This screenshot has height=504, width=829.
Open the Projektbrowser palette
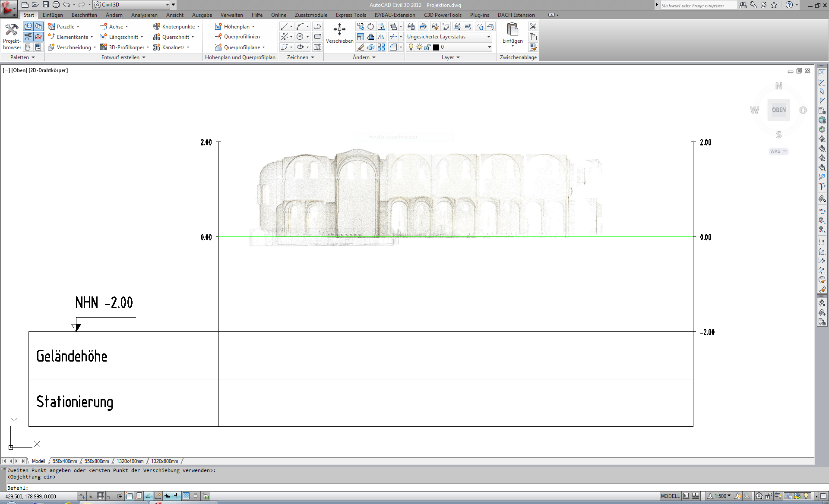pos(12,37)
